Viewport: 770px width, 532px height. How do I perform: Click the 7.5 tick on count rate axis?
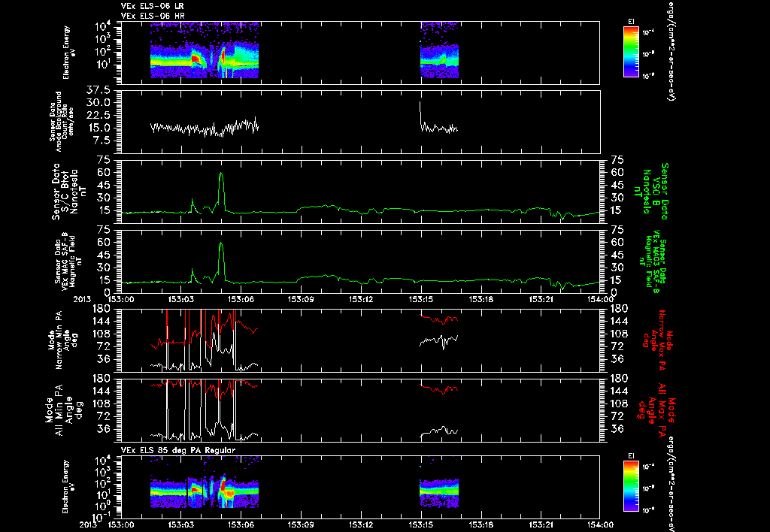tap(103, 141)
